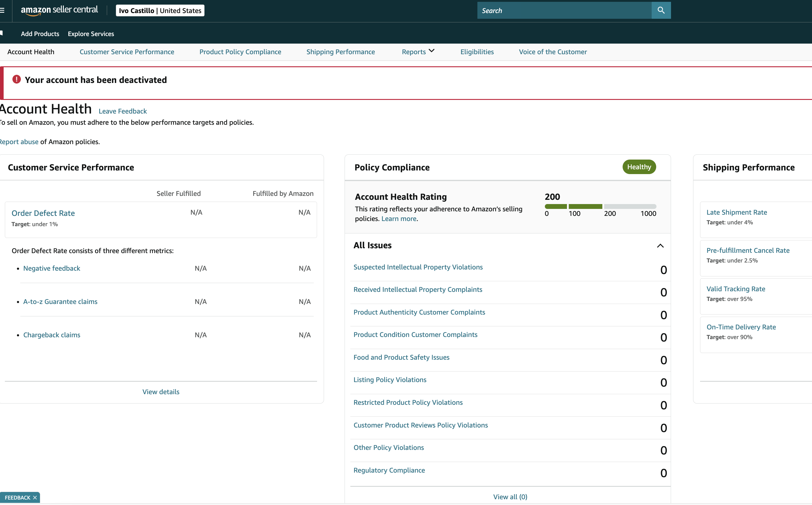
Task: Open Food and Product Safety Issues
Action: (401, 357)
